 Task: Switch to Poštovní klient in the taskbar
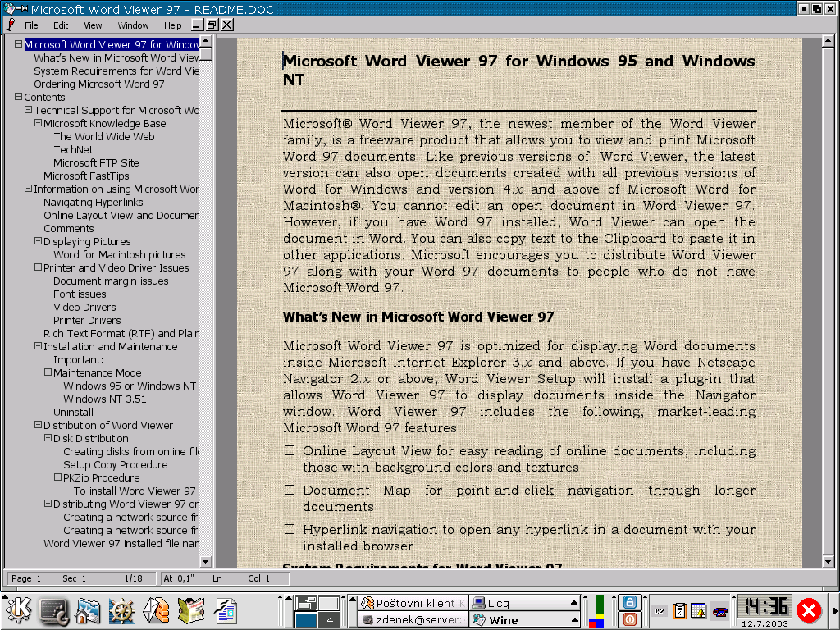413,603
